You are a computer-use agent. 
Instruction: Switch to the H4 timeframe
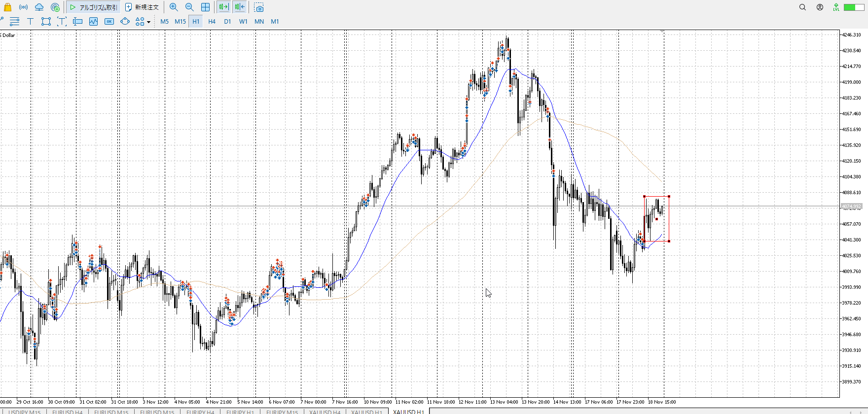(x=212, y=21)
